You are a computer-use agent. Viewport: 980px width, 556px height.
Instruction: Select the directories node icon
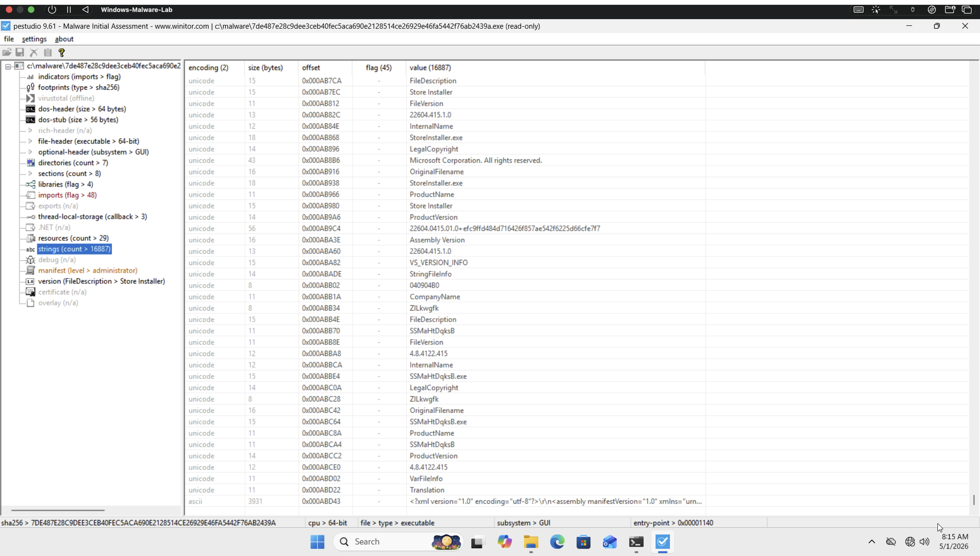31,163
